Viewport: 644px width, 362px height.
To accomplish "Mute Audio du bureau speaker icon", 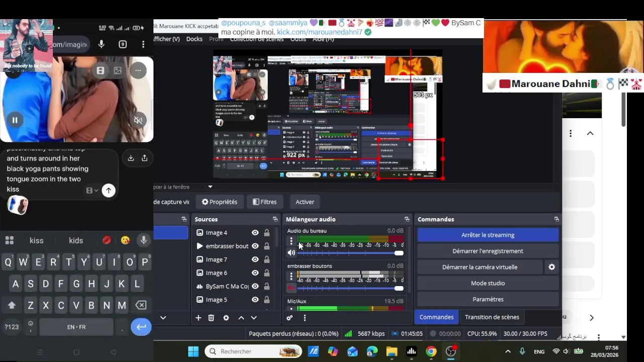I will (291, 253).
